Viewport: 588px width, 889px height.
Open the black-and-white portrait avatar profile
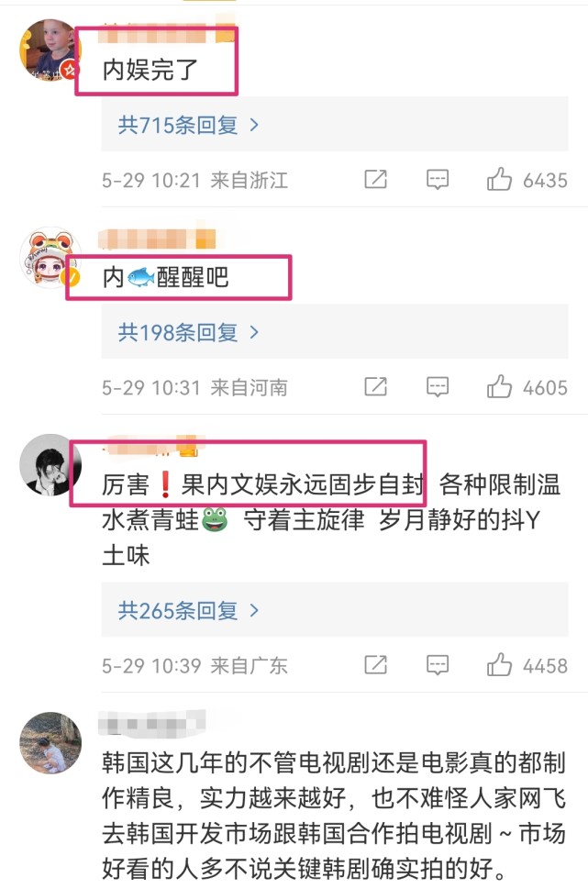pyautogui.click(x=50, y=465)
